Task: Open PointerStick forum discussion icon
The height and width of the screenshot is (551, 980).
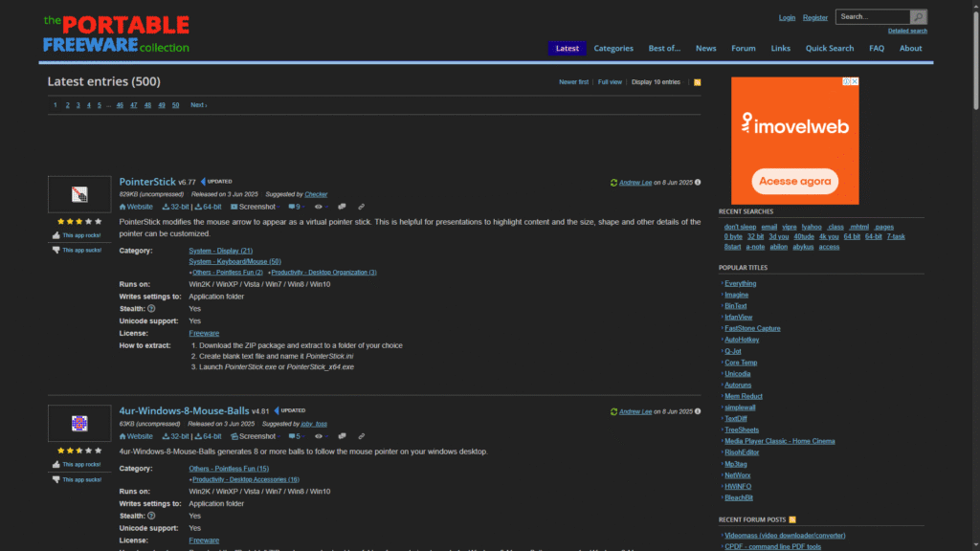Action: [x=342, y=207]
